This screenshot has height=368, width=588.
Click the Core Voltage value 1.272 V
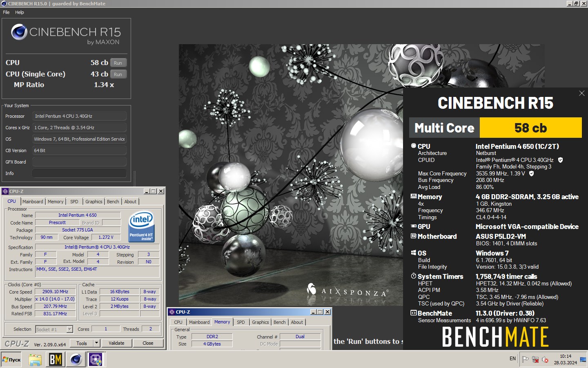106,237
